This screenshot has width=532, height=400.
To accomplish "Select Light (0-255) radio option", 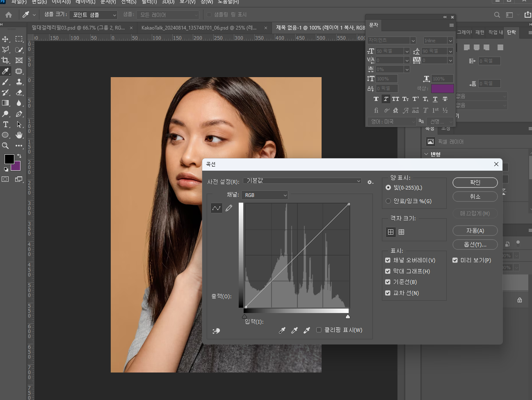I will pos(388,187).
